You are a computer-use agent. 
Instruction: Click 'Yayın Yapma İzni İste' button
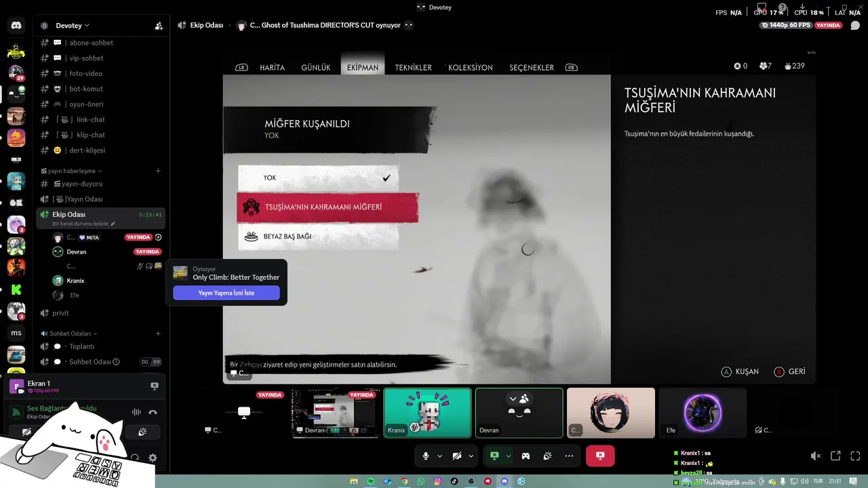pyautogui.click(x=226, y=293)
